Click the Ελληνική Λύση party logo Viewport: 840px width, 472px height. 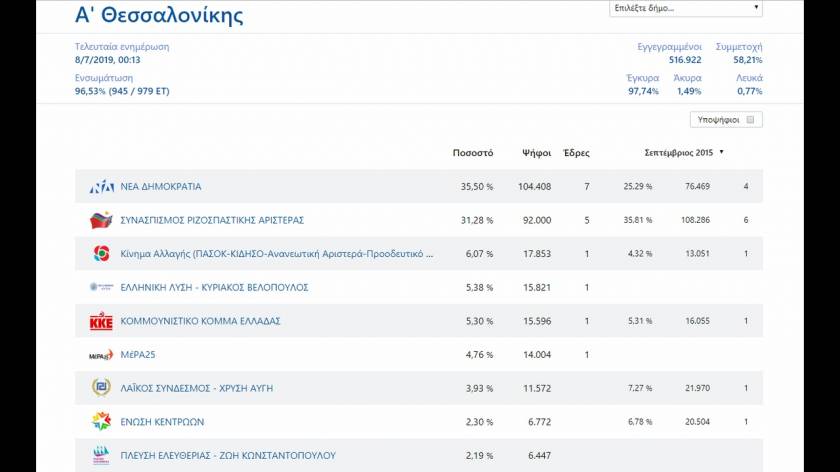coord(101,288)
